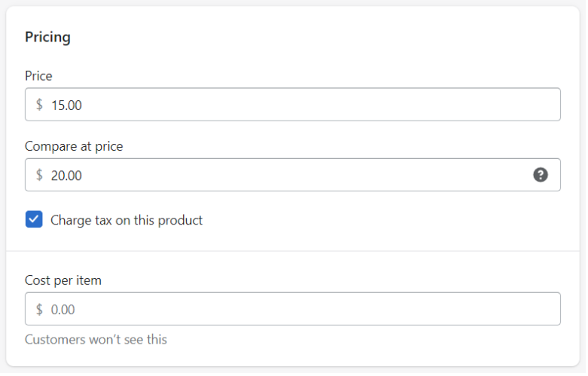The height and width of the screenshot is (376, 588).
Task: Click the 'Charge tax on this product' label
Action: [126, 221]
